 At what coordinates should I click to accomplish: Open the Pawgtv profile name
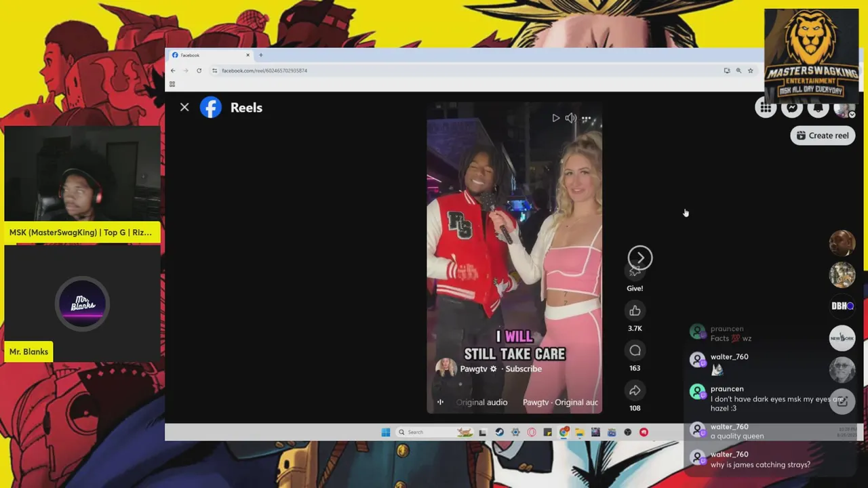(473, 369)
